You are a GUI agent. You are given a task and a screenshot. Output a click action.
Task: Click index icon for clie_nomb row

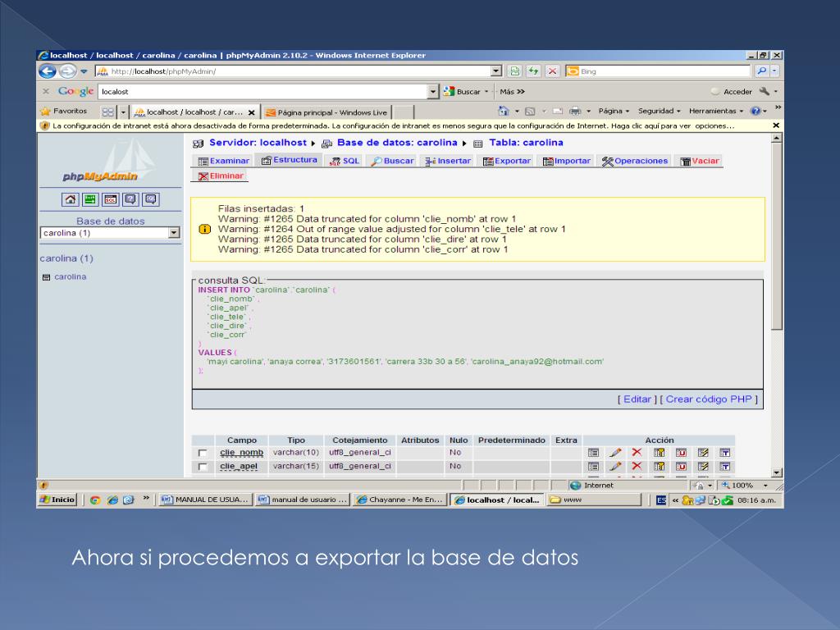(x=703, y=453)
